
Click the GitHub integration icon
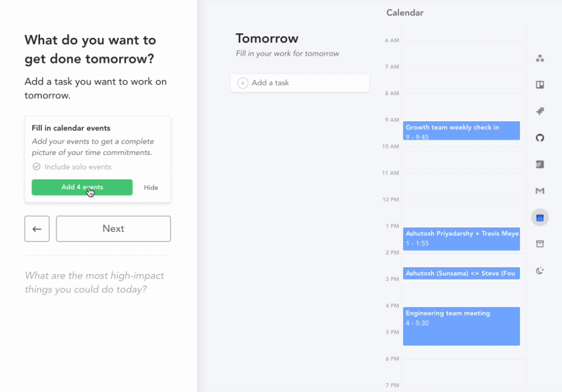click(x=540, y=137)
